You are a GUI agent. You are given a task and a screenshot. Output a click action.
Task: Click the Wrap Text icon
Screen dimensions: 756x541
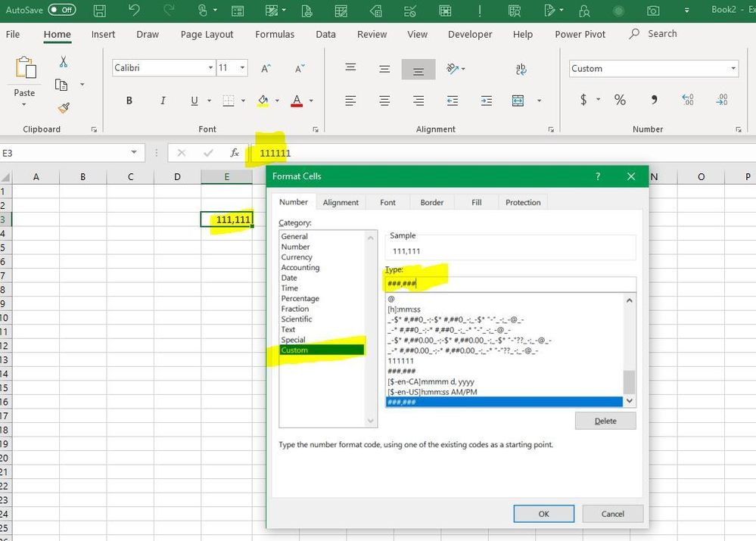521,69
